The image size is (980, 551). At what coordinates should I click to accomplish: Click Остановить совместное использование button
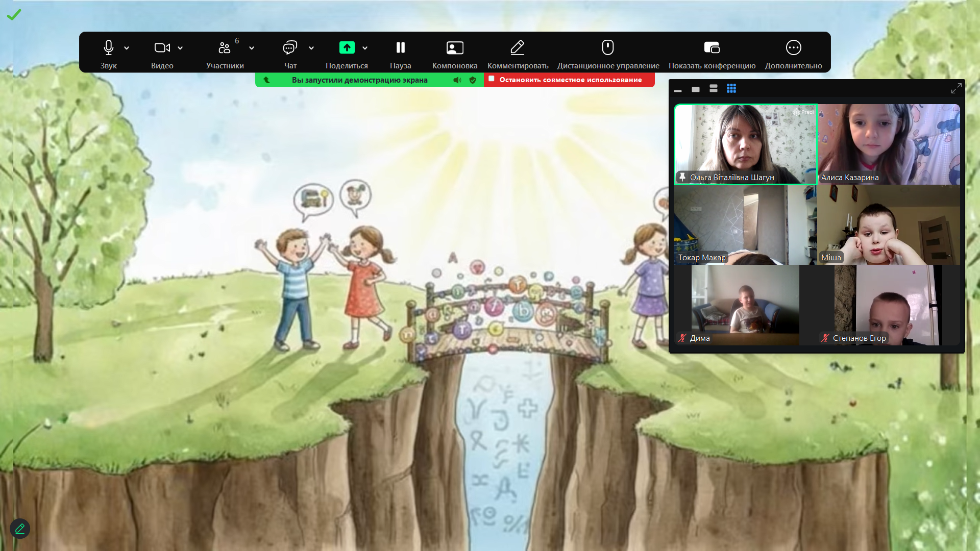569,80
